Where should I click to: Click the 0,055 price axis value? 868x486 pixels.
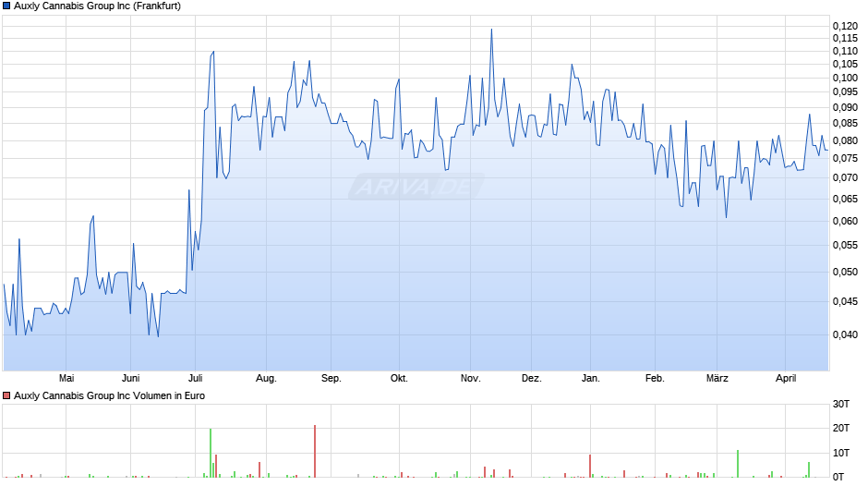coord(845,245)
